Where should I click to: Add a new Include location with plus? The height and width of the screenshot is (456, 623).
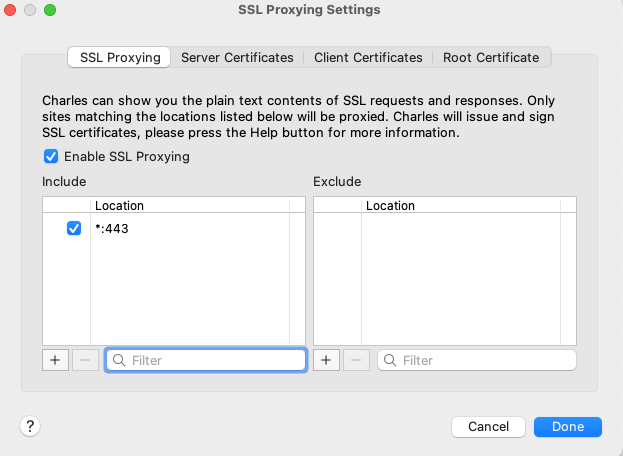55,360
